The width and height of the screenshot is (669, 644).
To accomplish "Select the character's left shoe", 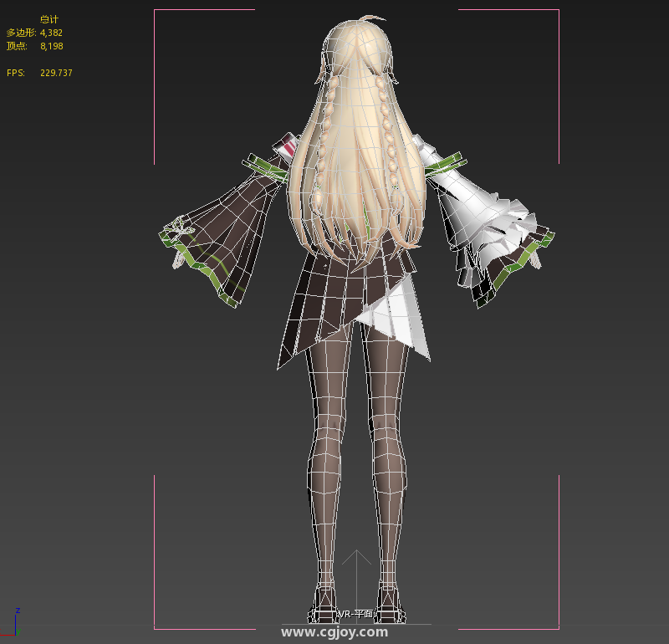I will [324, 604].
